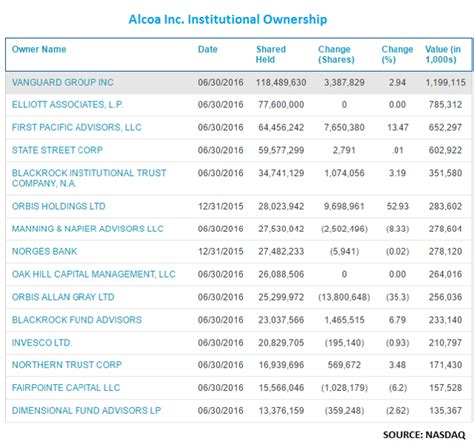The height and width of the screenshot is (444, 474).
Task: Sort by the Date column header
Action: pyautogui.click(x=208, y=49)
